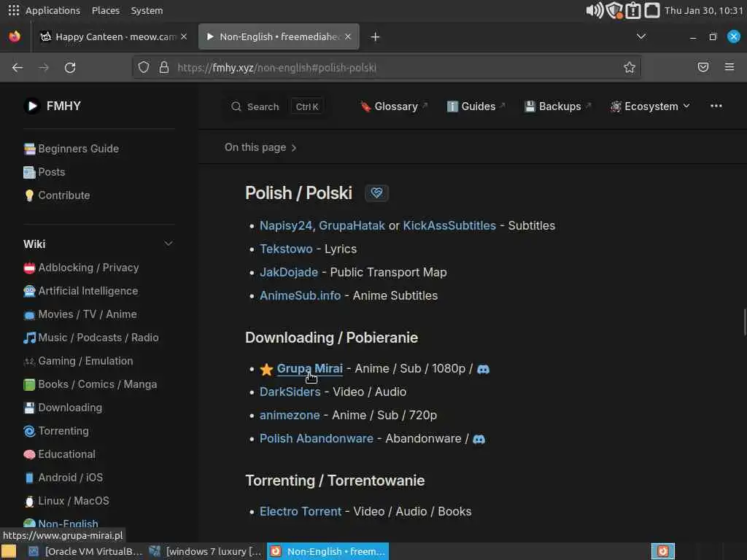Open Glossary nav link
Viewport: 747px width, 560px height.
point(393,106)
